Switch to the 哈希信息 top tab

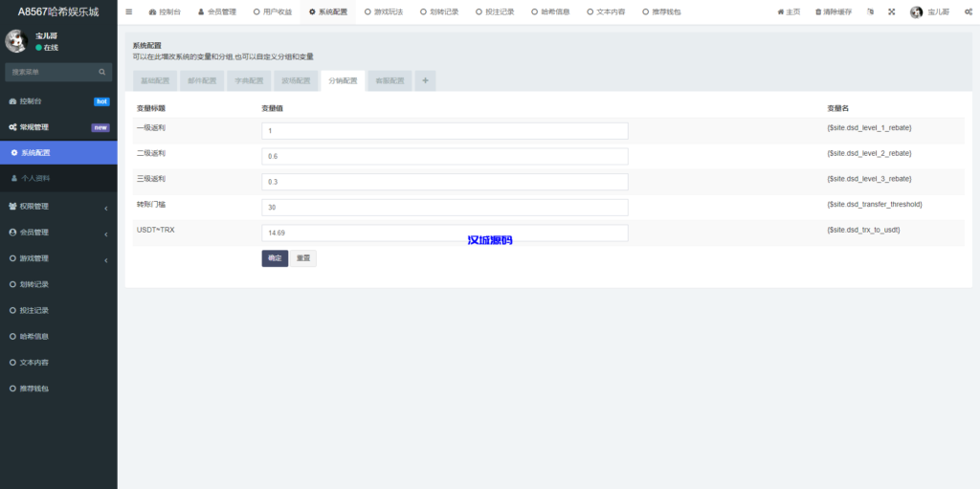coord(550,11)
